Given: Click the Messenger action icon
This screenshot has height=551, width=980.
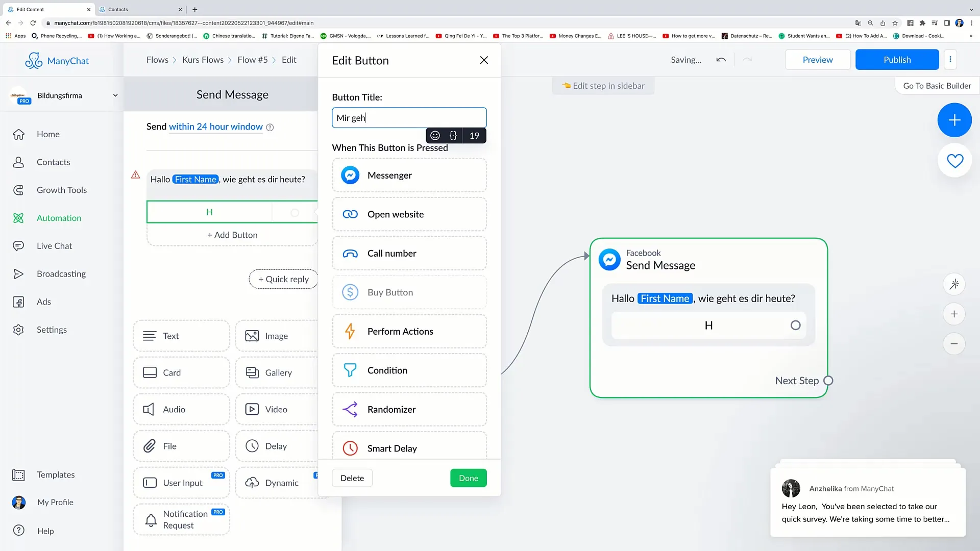Looking at the screenshot, I should [x=350, y=175].
